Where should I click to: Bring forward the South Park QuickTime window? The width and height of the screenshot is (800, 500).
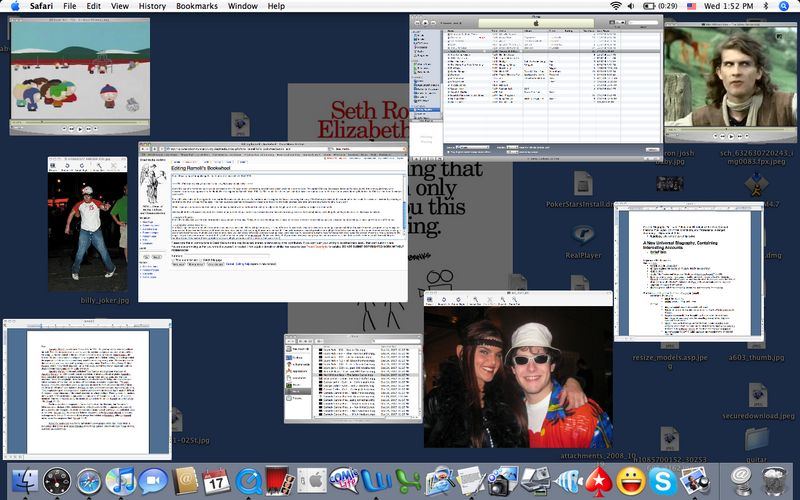click(x=80, y=77)
